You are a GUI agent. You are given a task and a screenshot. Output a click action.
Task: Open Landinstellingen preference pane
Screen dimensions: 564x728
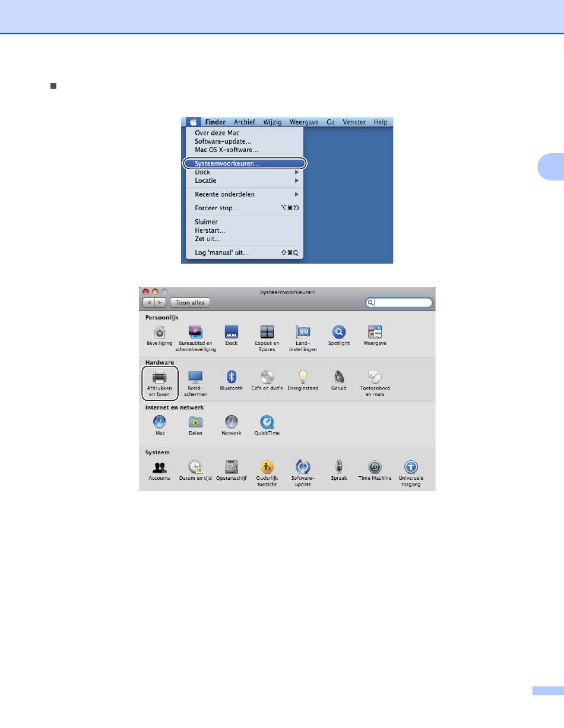click(x=303, y=338)
